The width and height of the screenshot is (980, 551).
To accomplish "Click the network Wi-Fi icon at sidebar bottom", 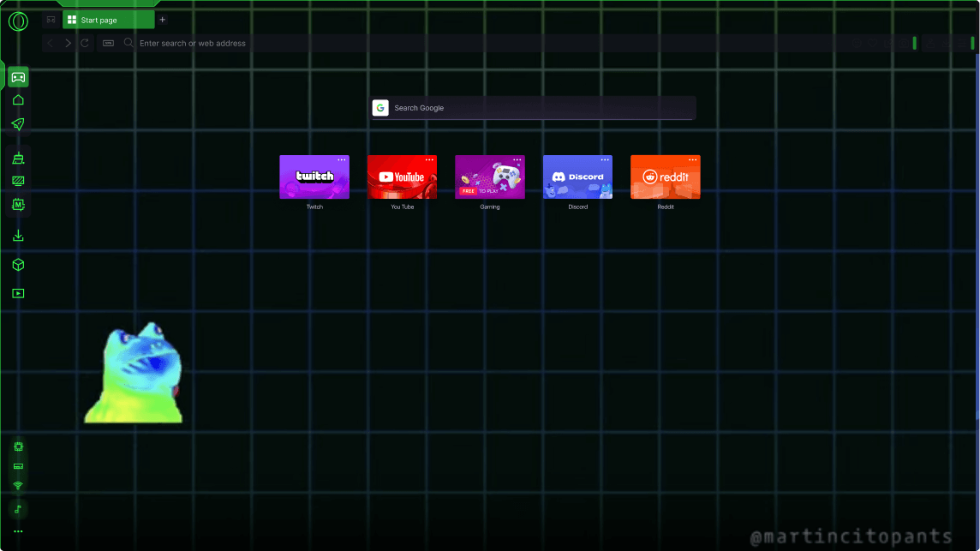I will tap(18, 485).
